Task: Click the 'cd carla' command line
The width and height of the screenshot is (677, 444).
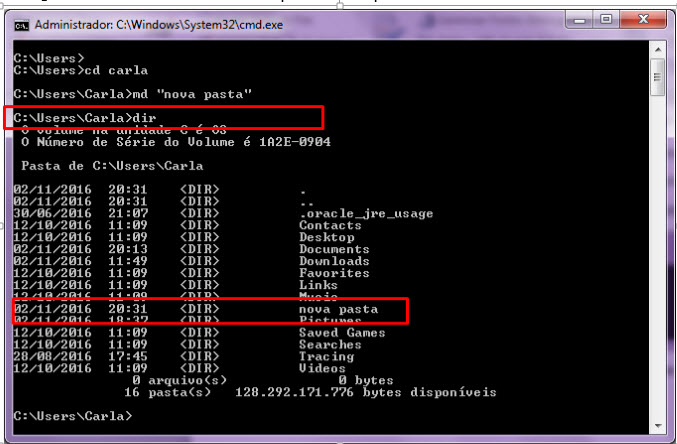Action: (x=80, y=70)
